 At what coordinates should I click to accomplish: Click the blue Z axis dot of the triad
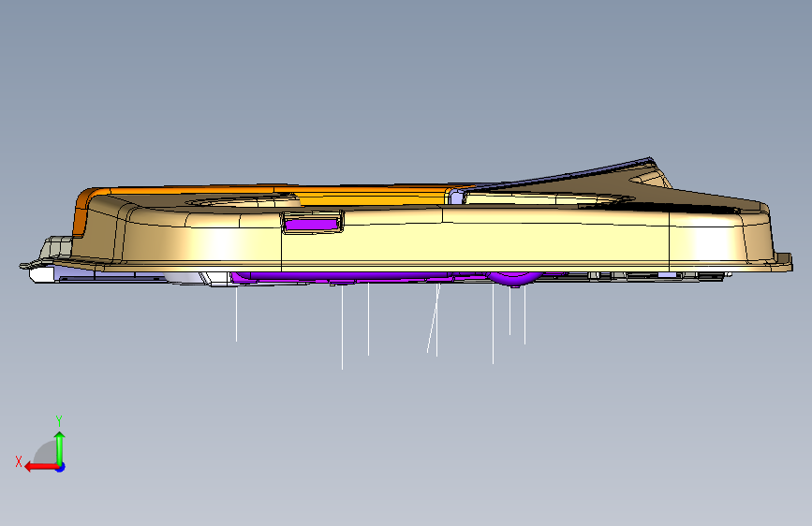click(x=61, y=467)
